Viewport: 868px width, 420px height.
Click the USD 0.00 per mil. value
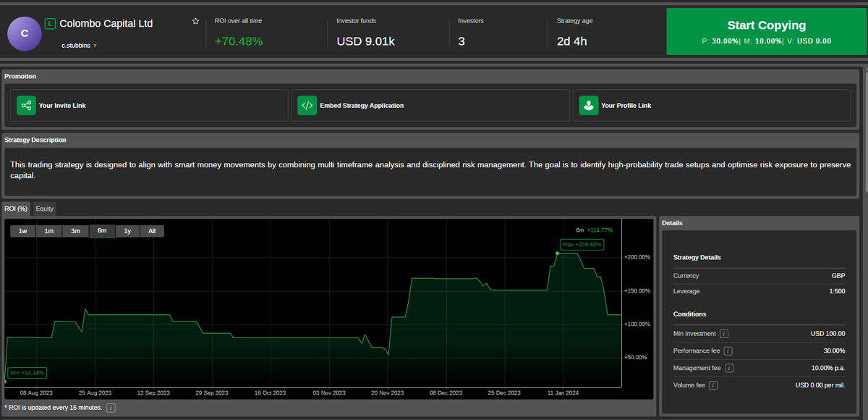[820, 385]
